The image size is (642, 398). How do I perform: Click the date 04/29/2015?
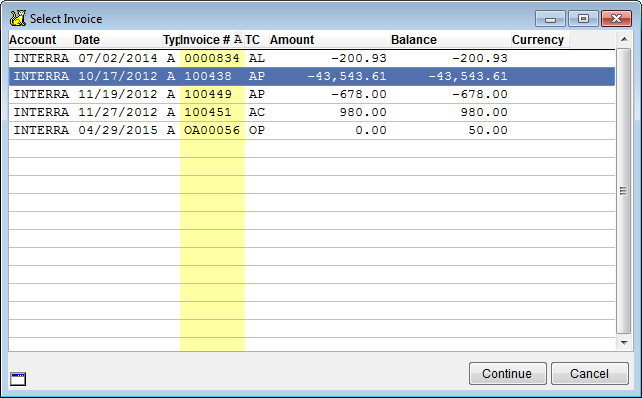tap(118, 130)
